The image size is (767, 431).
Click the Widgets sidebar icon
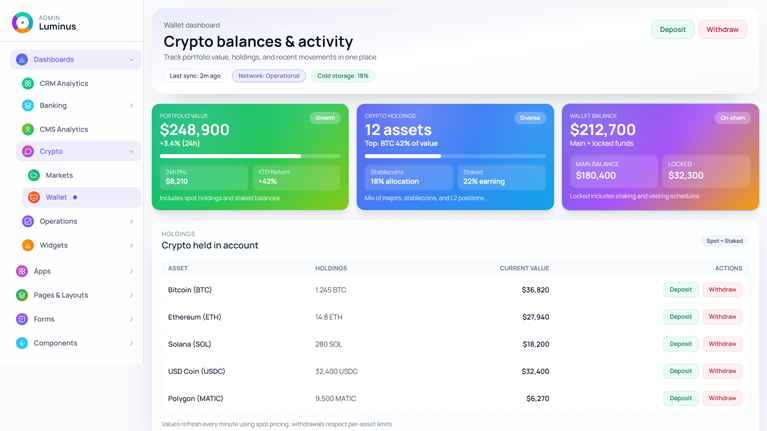coord(28,245)
